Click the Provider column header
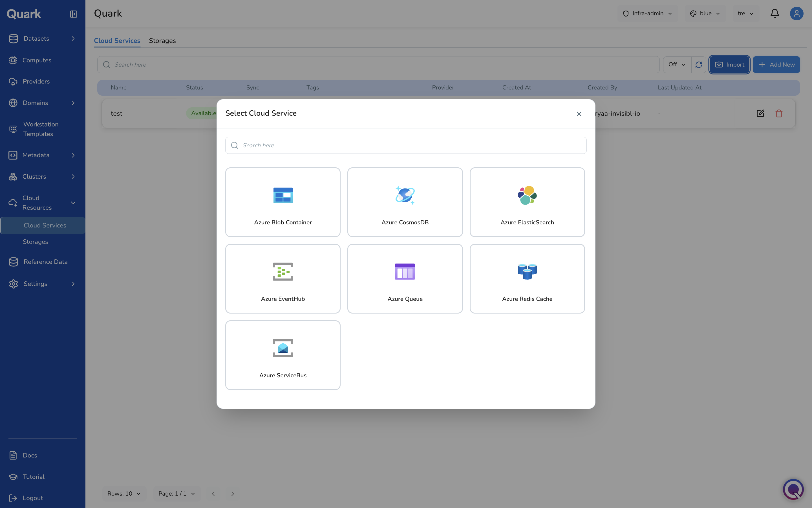 [x=443, y=87]
